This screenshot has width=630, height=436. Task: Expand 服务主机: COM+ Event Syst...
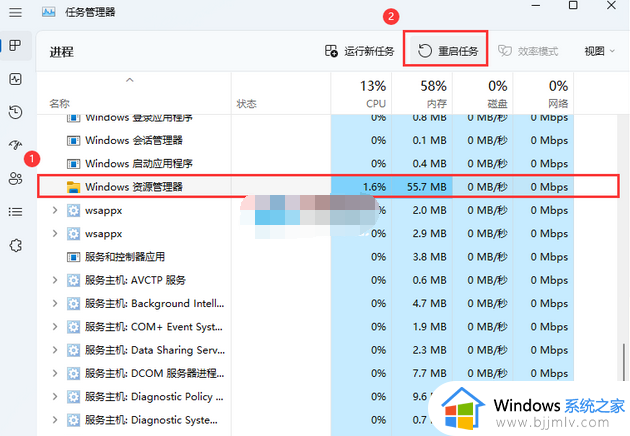pos(55,327)
